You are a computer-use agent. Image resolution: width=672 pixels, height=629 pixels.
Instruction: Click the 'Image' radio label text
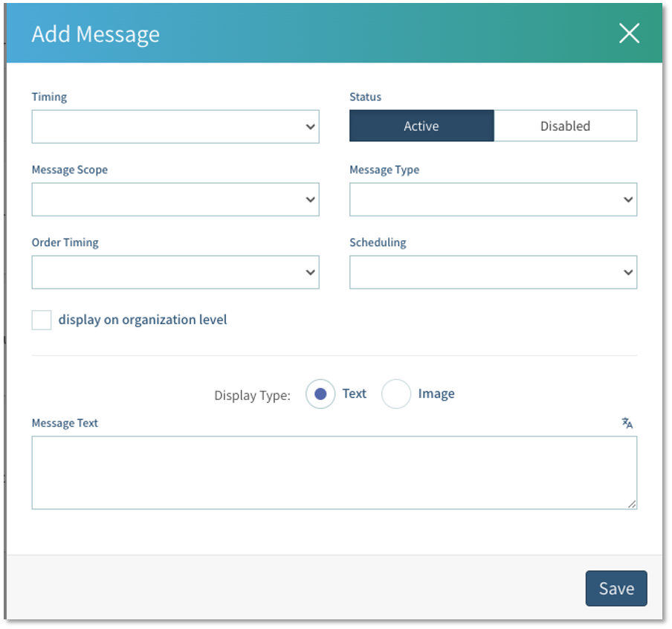pyautogui.click(x=436, y=394)
